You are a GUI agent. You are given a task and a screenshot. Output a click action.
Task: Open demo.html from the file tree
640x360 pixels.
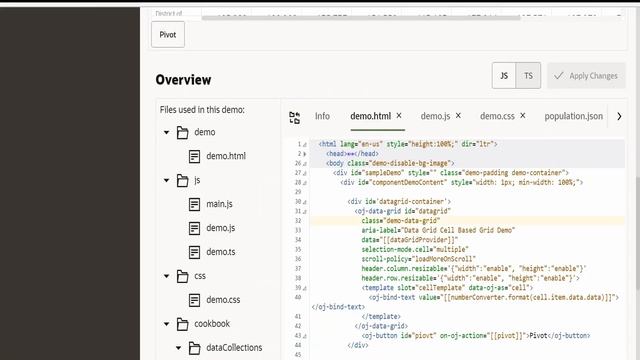point(226,156)
